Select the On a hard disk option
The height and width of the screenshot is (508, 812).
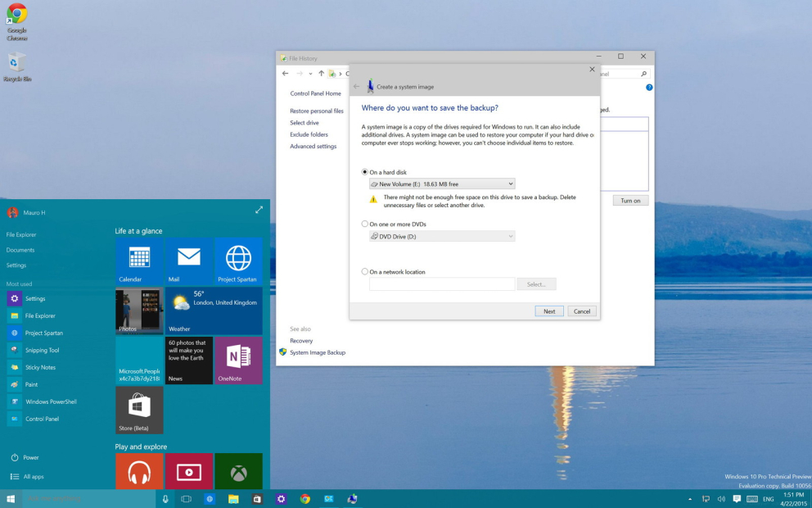364,171
